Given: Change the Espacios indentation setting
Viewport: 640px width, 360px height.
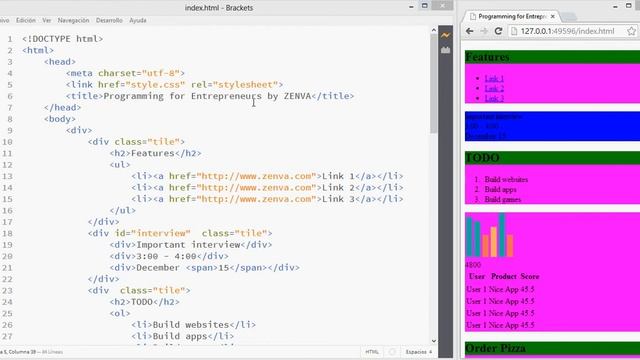Looking at the screenshot, I should tap(416, 352).
